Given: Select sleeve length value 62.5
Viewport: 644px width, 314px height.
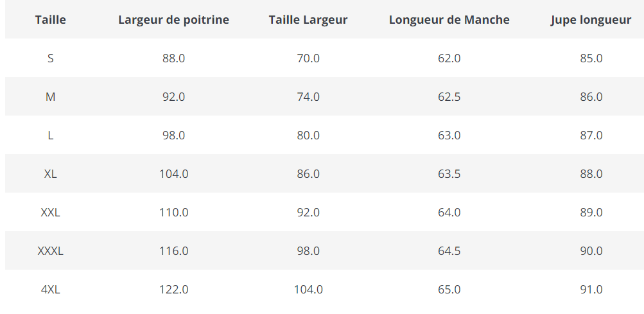Looking at the screenshot, I should pyautogui.click(x=449, y=97).
